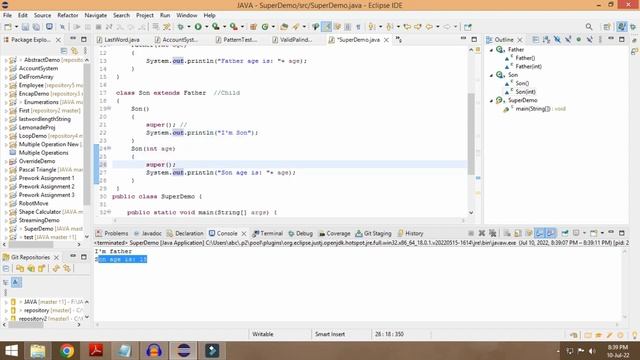Toggle Link with Editor in Package Explorer

(74, 51)
